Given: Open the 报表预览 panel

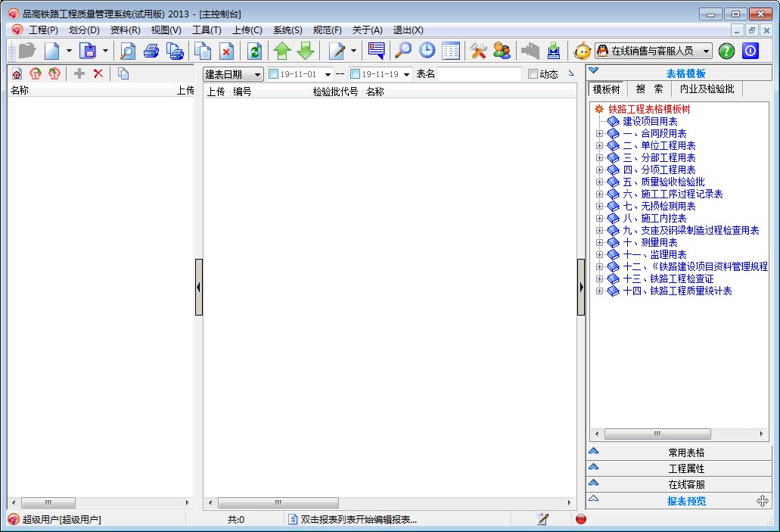Looking at the screenshot, I should point(679,501).
